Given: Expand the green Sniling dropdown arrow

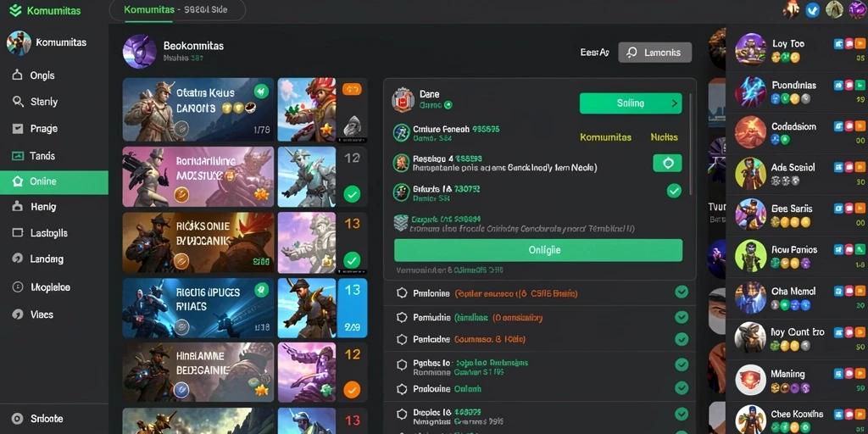Looking at the screenshot, I should tap(674, 103).
